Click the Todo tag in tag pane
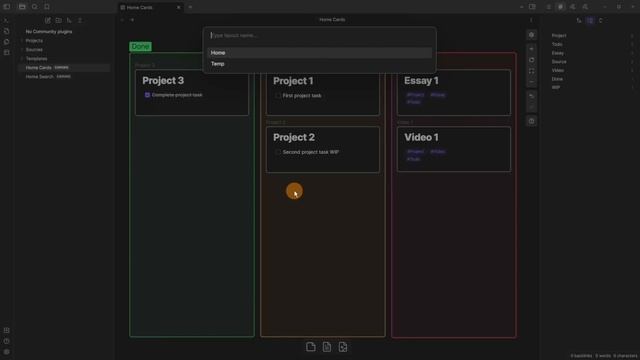Viewport: 640px width, 360px height. point(557,44)
